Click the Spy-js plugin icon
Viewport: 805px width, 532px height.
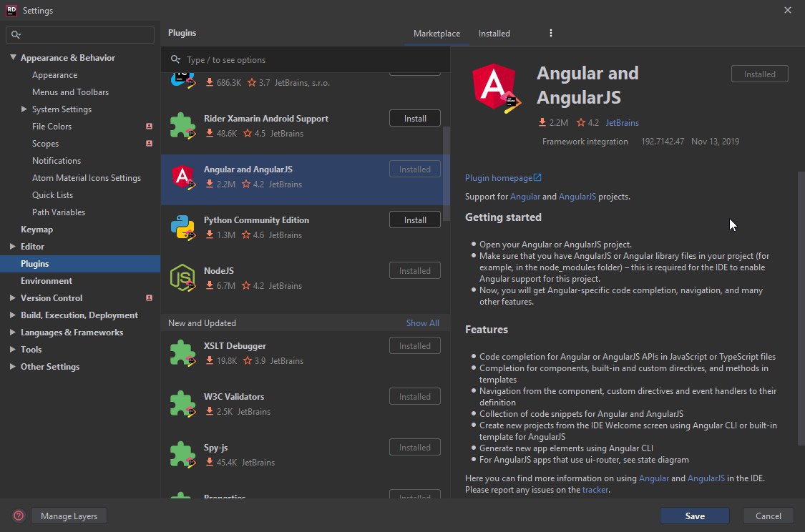[182, 455]
